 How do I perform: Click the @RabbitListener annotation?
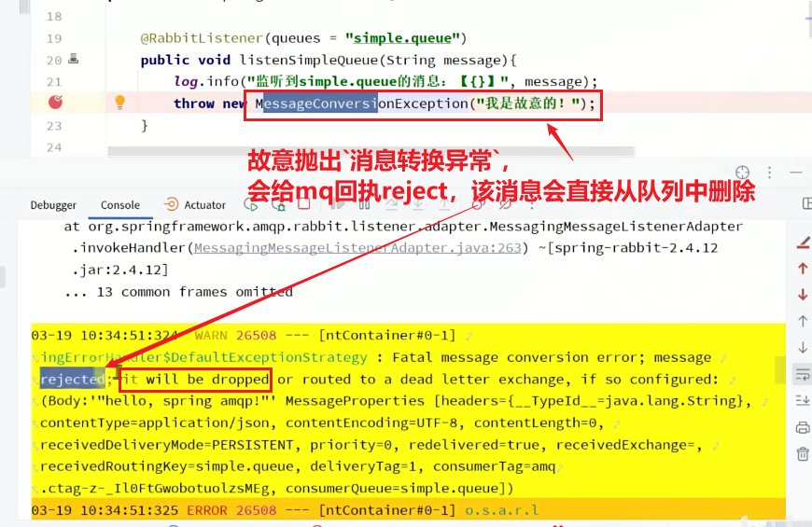click(x=202, y=38)
